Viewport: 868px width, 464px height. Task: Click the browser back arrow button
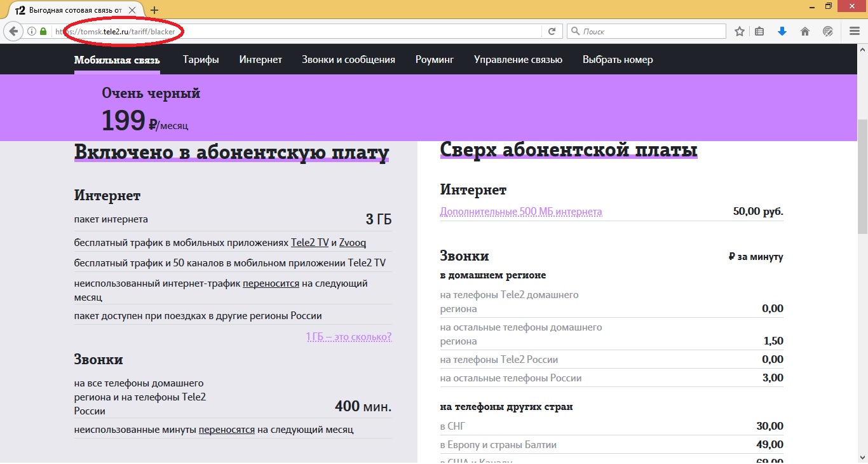pyautogui.click(x=13, y=31)
